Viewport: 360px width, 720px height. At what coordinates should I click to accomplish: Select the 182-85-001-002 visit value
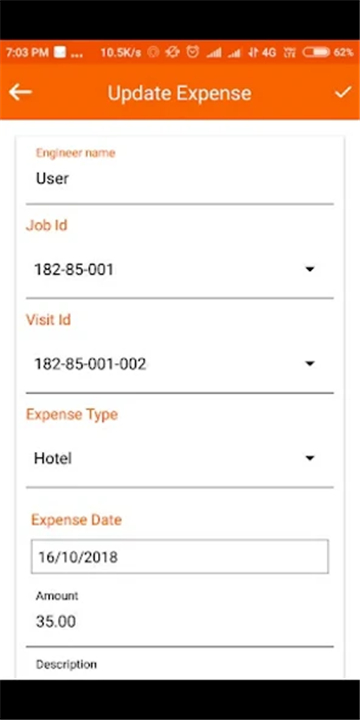90,364
